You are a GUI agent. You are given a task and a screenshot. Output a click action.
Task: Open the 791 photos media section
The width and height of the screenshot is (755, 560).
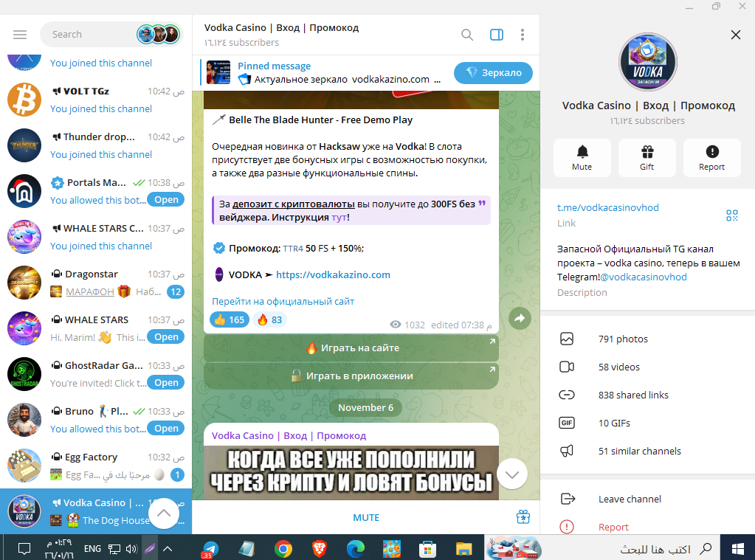(x=648, y=339)
